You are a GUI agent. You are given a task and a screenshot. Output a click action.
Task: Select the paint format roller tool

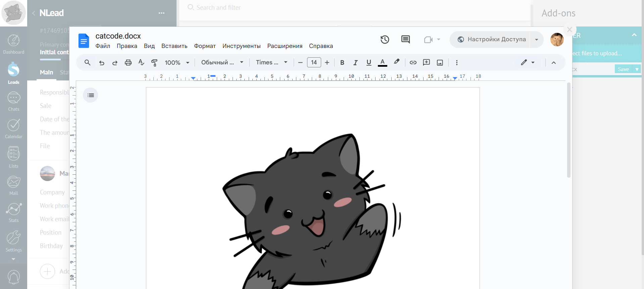154,62
